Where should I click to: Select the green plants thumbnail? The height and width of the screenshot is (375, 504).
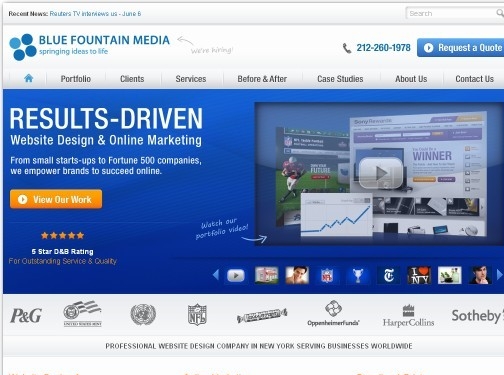pos(450,275)
